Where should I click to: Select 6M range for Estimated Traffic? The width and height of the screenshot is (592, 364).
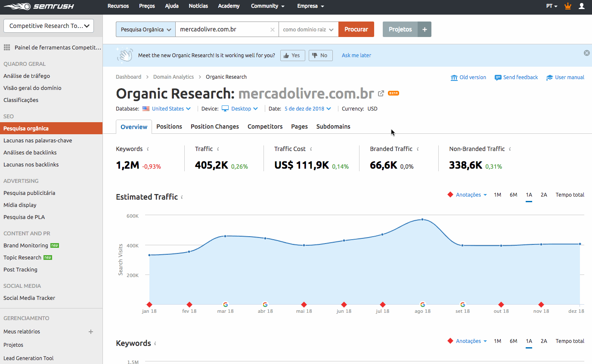point(513,195)
